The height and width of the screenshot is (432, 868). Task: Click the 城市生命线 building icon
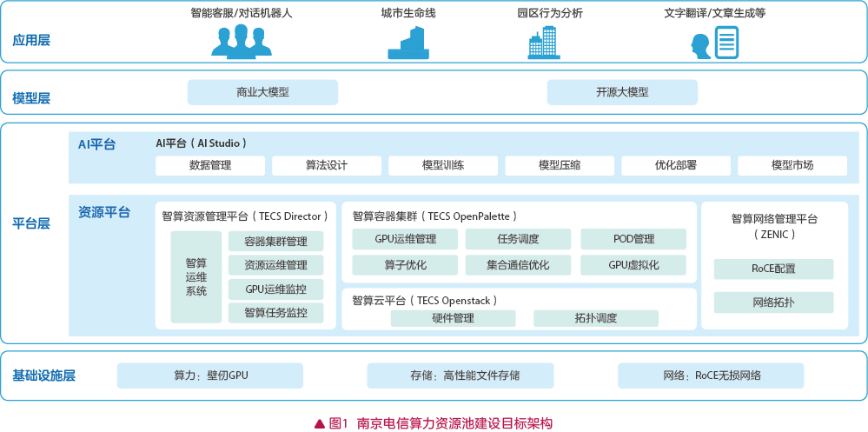tap(408, 42)
